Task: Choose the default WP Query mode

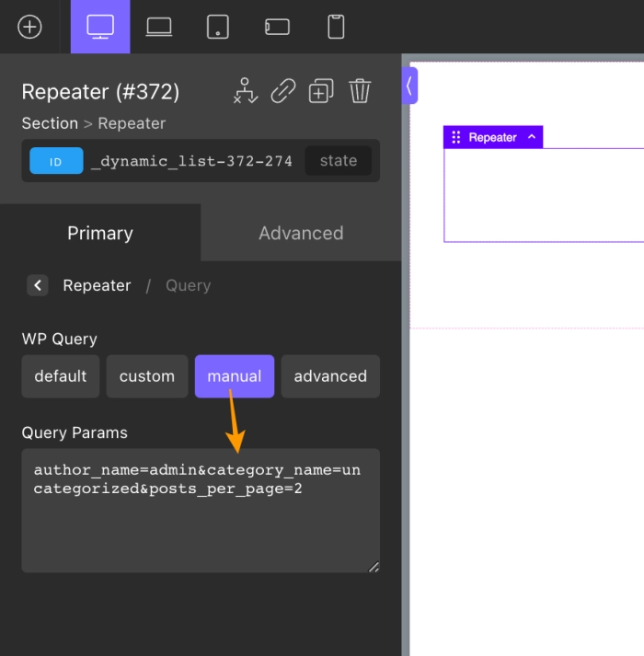Action: tap(61, 376)
